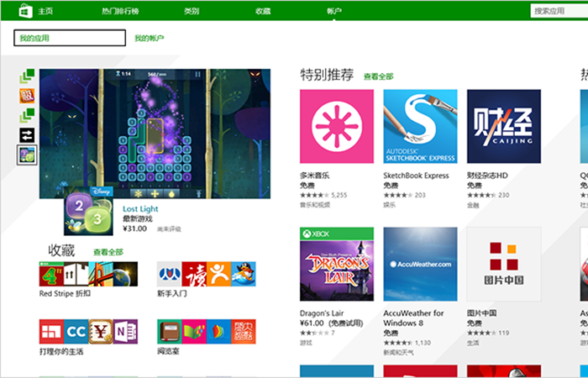Select the highlighted Lost Light spotlight thumbnail
Screen dimensions: 588x378
(27, 155)
